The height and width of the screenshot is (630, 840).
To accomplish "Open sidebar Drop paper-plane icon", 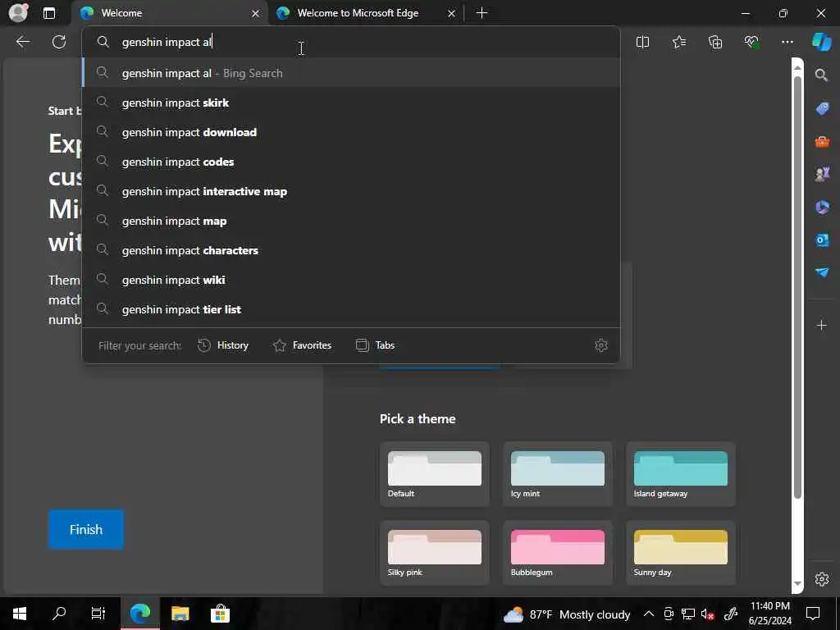I will coord(822,272).
